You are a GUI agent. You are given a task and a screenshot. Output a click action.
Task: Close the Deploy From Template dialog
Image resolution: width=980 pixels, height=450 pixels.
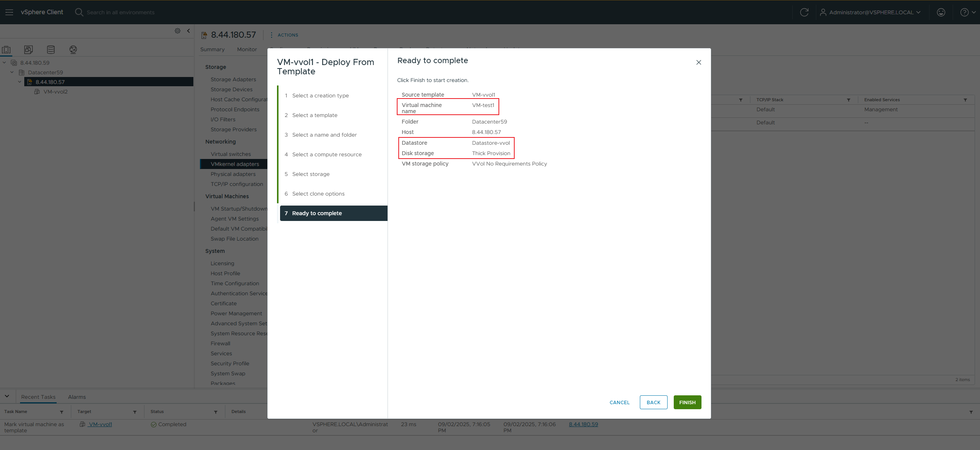tap(698, 62)
